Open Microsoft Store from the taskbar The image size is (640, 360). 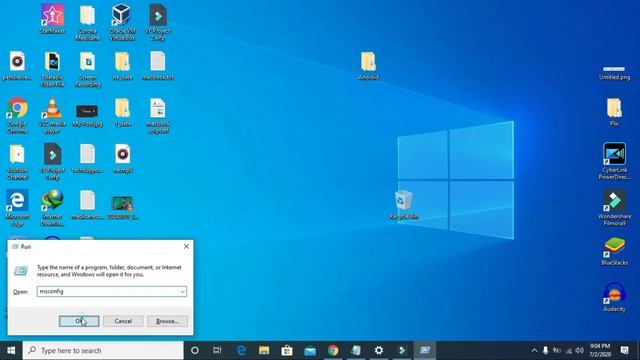click(x=287, y=350)
